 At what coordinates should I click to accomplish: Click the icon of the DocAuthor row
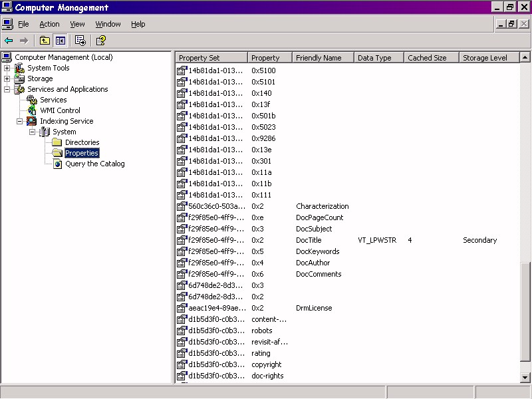(182, 263)
